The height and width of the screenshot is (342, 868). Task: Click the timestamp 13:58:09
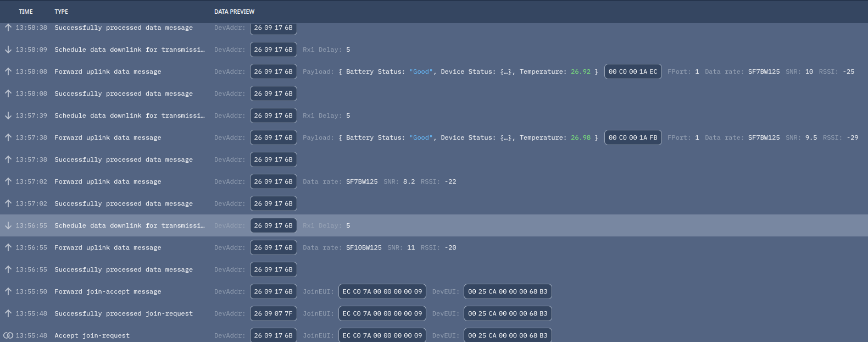point(31,49)
